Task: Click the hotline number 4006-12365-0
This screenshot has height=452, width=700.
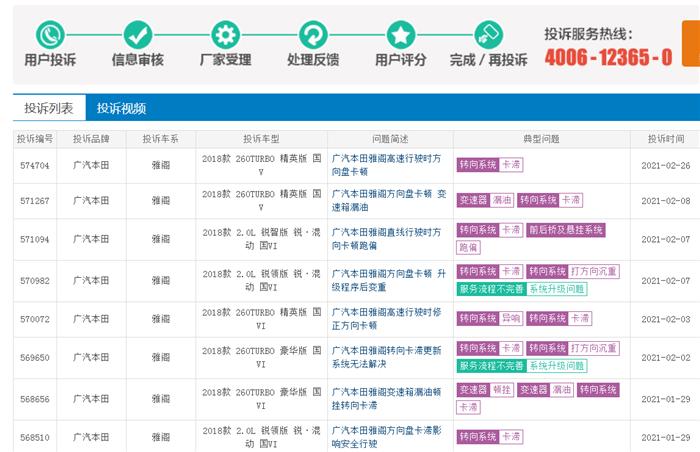Action: coord(608,57)
